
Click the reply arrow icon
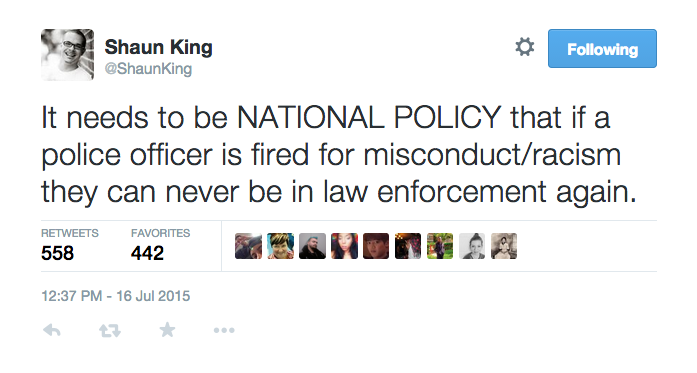(x=52, y=330)
